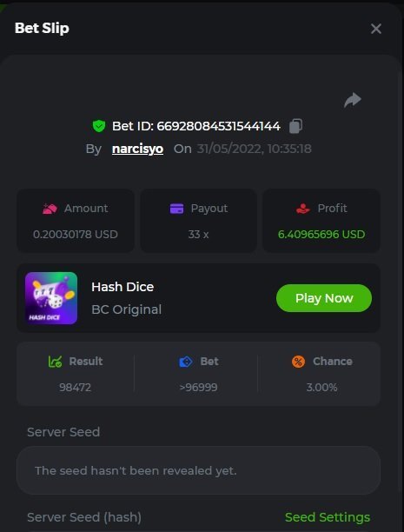Click the Play Now button

coord(324,298)
